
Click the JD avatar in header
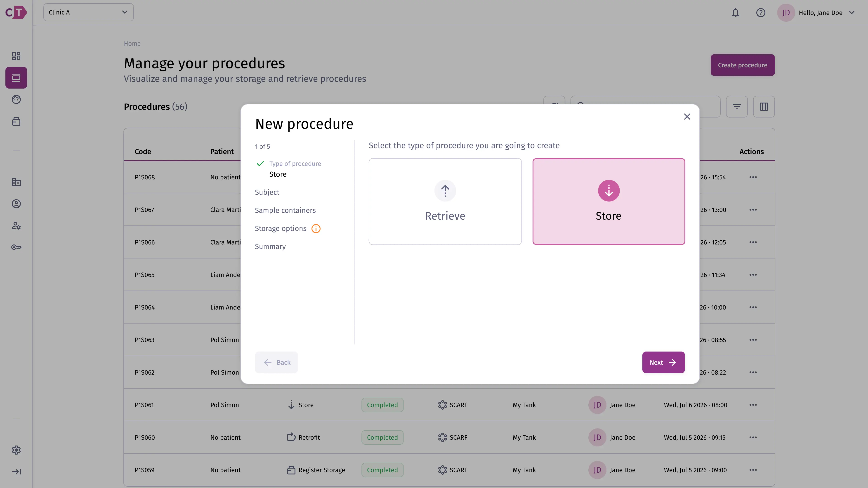(786, 13)
